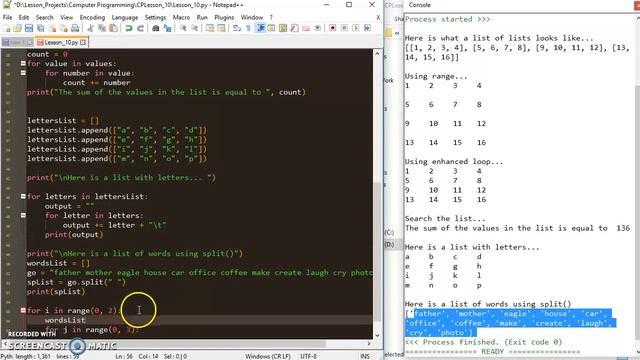Viewport: 640px width, 360px height.
Task: Toggle the highlighted indent guide icon
Action: [260, 28]
